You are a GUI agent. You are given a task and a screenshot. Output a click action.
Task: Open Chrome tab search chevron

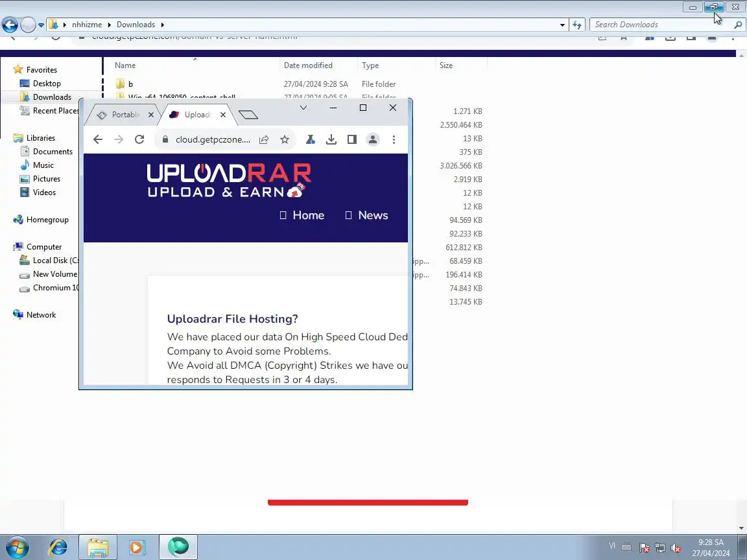(303, 108)
